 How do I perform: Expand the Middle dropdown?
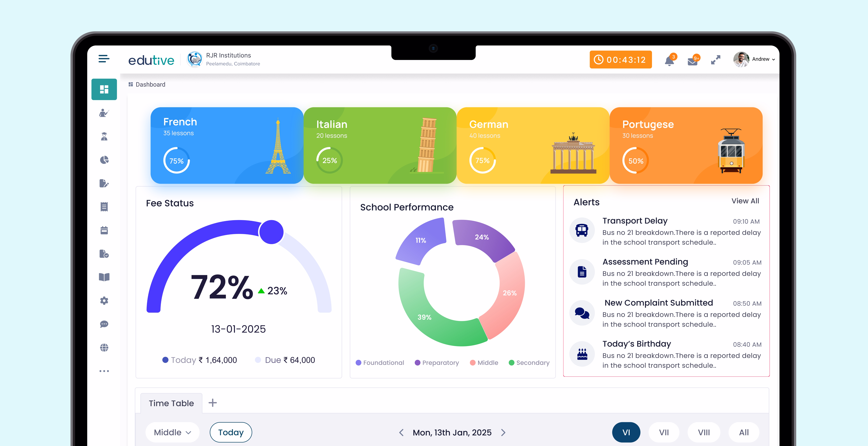(172, 432)
